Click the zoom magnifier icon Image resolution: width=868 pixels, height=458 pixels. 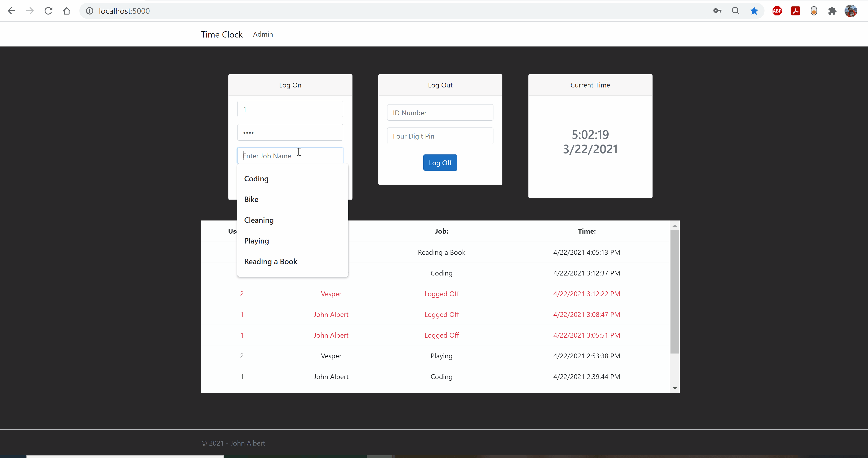(x=736, y=11)
